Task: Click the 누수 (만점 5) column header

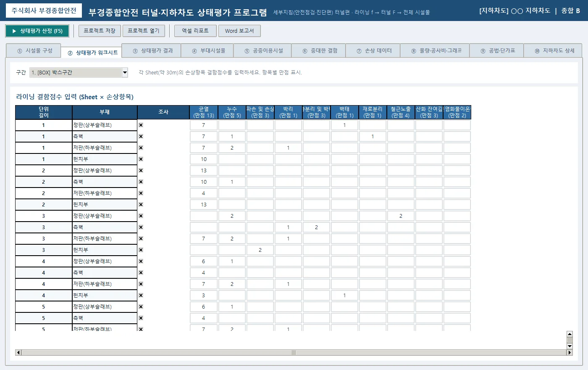Action: point(232,112)
